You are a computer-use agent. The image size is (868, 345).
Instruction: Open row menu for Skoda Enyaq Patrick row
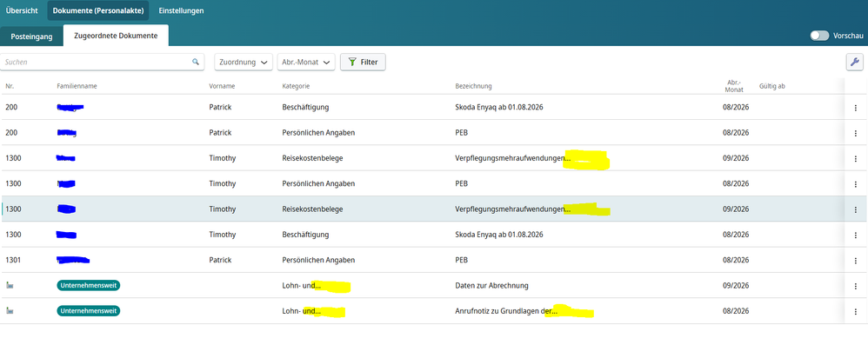point(855,107)
